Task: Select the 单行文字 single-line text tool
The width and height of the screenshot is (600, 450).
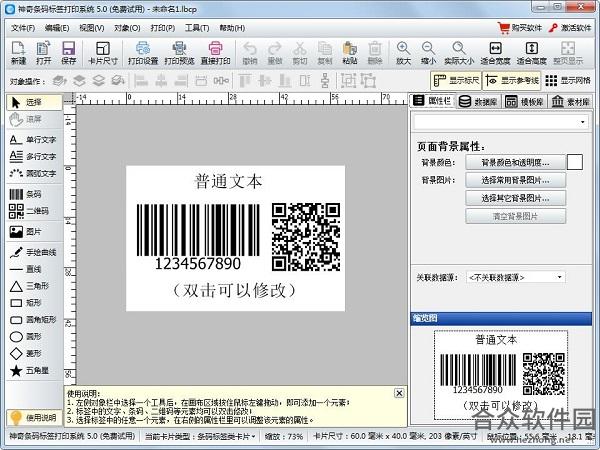Action: pos(34,140)
